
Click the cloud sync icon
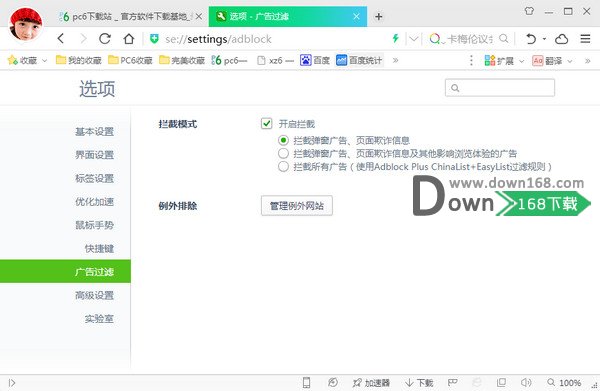561,39
